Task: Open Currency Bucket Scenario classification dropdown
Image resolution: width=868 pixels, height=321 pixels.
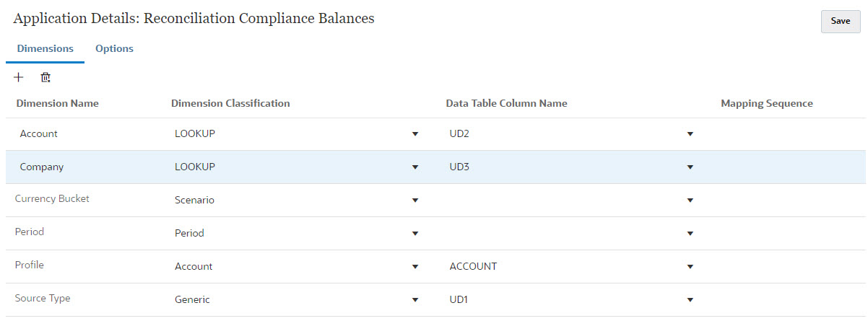Action: (x=415, y=201)
